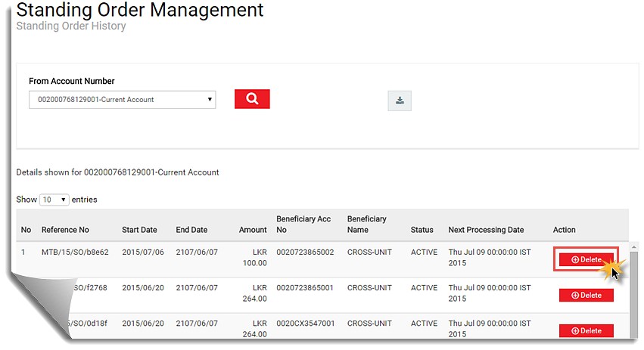Click beneficiary account 0020CX3547001
Image resolution: width=644 pixels, height=350 pixels.
tap(306, 324)
